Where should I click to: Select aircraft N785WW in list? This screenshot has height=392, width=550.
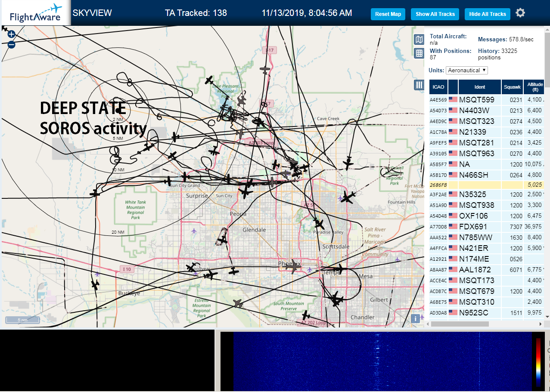pyautogui.click(x=487, y=238)
